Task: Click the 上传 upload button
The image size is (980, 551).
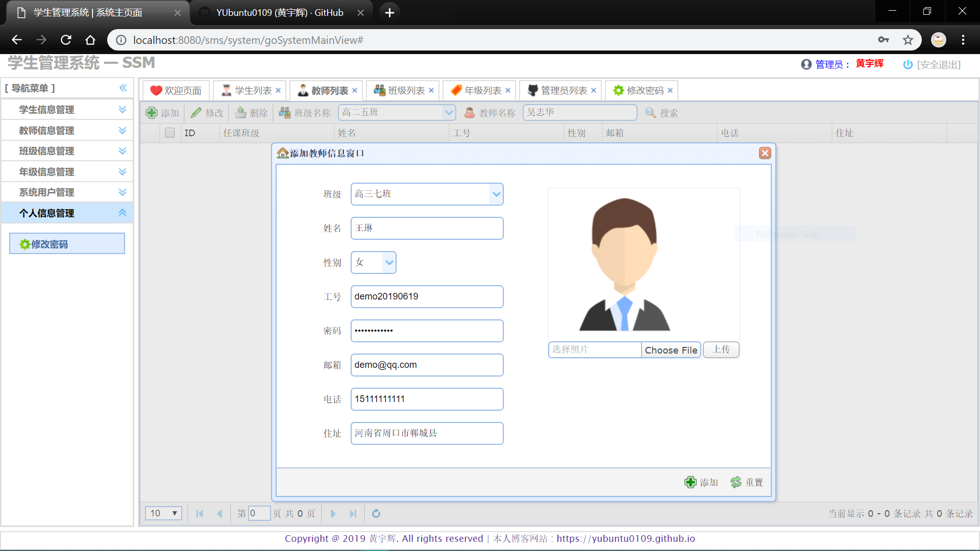Action: (x=721, y=349)
